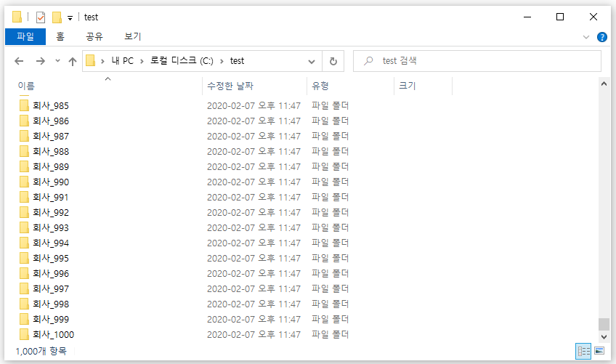The image size is (616, 364).
Task: Refresh the test folder view
Action: coord(333,61)
